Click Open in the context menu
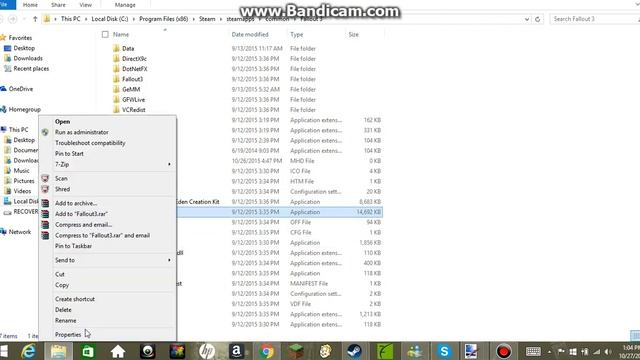640x360 pixels. coord(62,122)
